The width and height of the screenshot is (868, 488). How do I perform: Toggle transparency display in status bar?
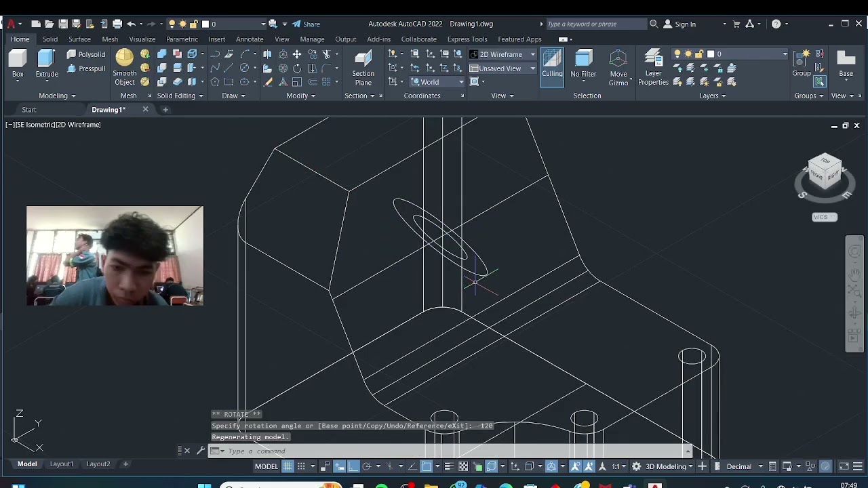(x=463, y=466)
